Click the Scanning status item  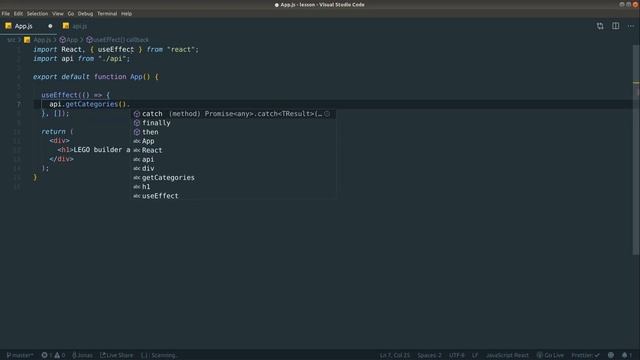159,356
